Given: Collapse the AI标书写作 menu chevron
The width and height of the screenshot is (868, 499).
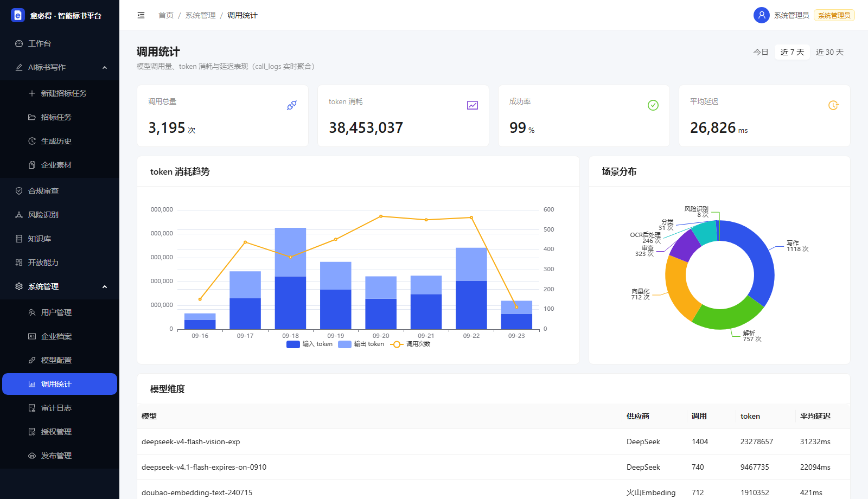Looking at the screenshot, I should (x=105, y=67).
